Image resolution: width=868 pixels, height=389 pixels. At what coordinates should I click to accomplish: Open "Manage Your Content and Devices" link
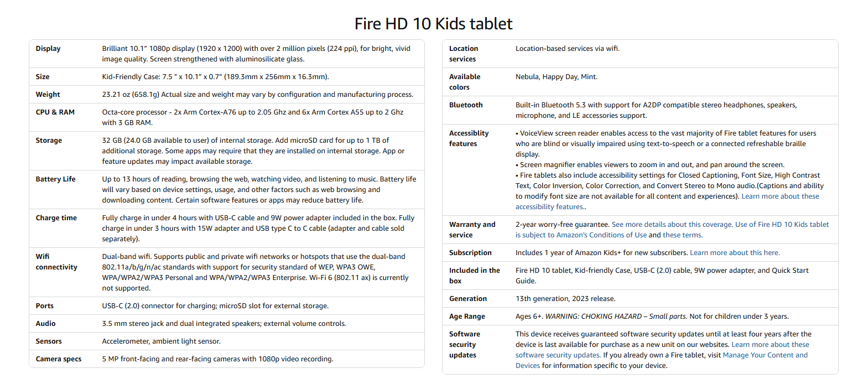765,355
